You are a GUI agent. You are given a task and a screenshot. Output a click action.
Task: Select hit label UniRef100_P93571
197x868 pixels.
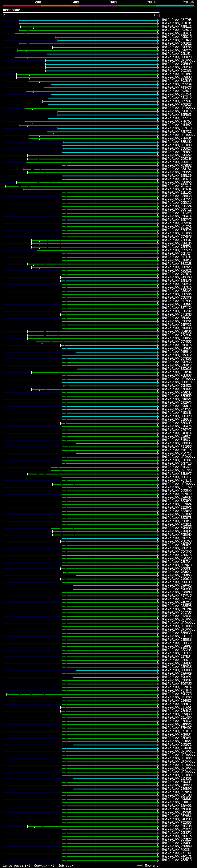coord(176,91)
